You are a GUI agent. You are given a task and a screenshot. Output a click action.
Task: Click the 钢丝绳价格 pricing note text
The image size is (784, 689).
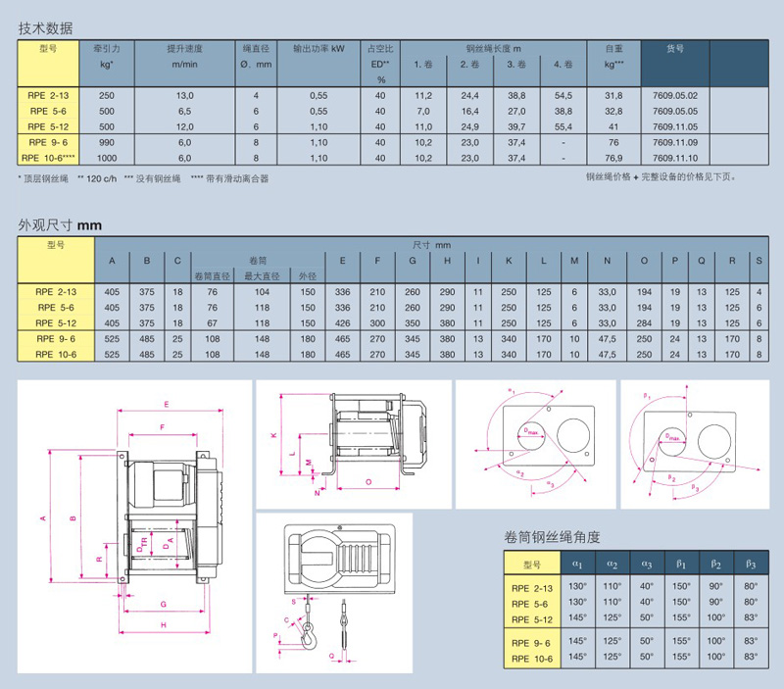672,177
